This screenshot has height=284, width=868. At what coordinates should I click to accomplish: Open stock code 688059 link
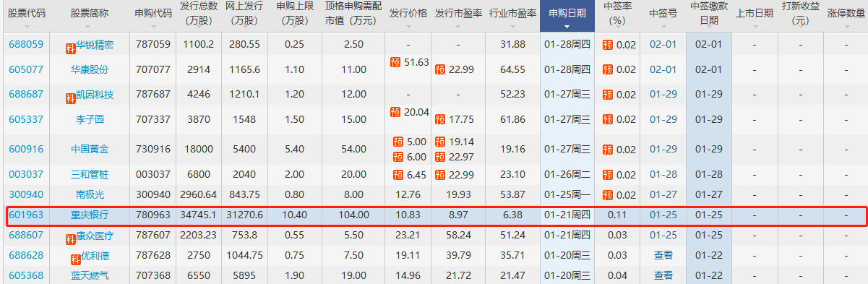(x=26, y=45)
